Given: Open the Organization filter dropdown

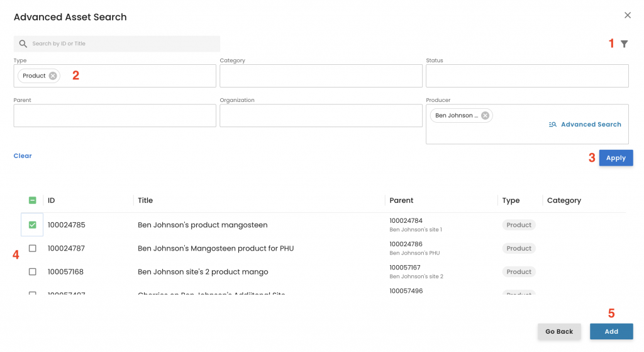Looking at the screenshot, I should click(321, 115).
